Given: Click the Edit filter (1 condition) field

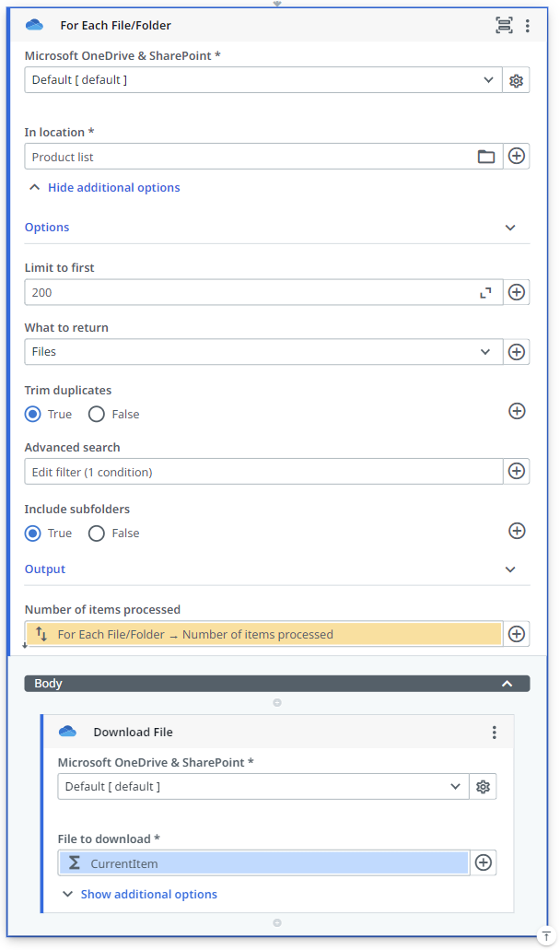Looking at the screenshot, I should pyautogui.click(x=263, y=472).
